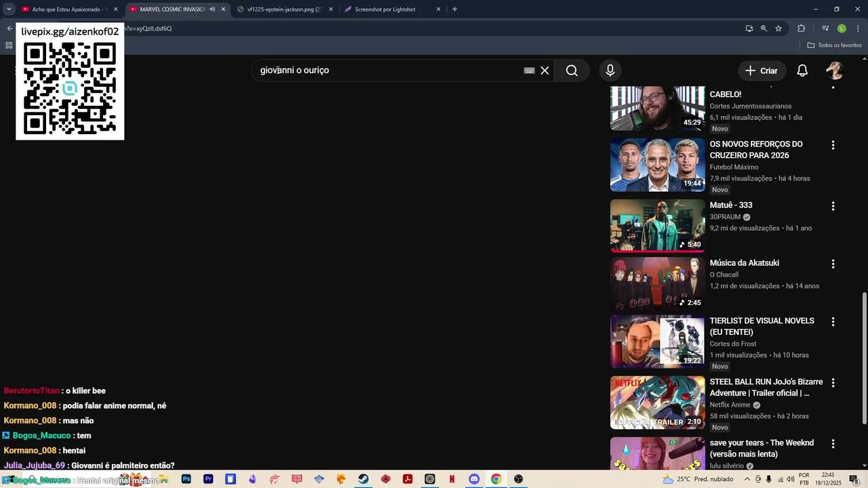The height and width of the screenshot is (488, 868).
Task: Open OBS Studio from the taskbar
Action: [x=518, y=479]
